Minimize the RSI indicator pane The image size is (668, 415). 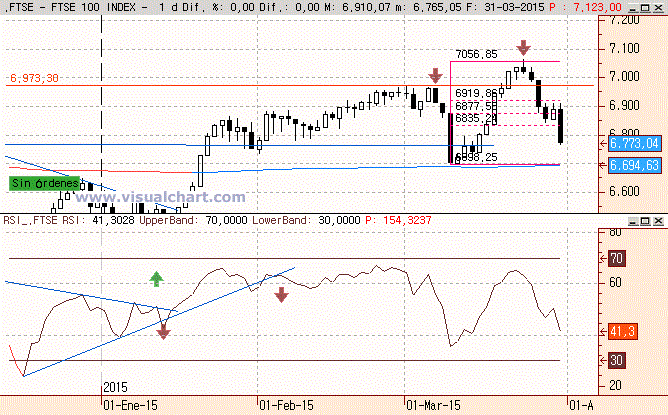(x=633, y=221)
